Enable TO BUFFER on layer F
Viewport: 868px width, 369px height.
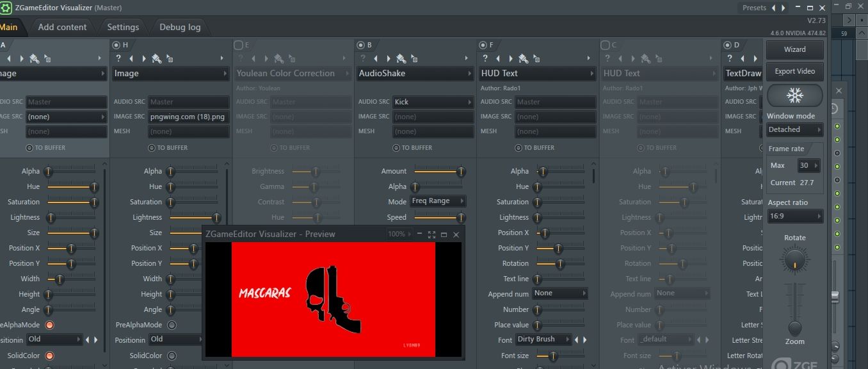coord(518,148)
